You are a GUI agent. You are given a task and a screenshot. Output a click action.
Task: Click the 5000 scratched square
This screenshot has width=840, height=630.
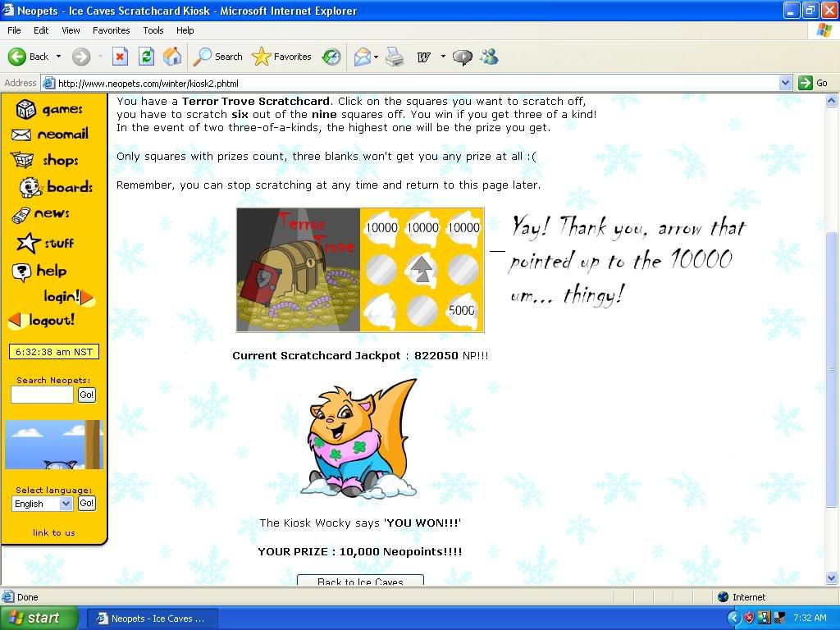(463, 310)
